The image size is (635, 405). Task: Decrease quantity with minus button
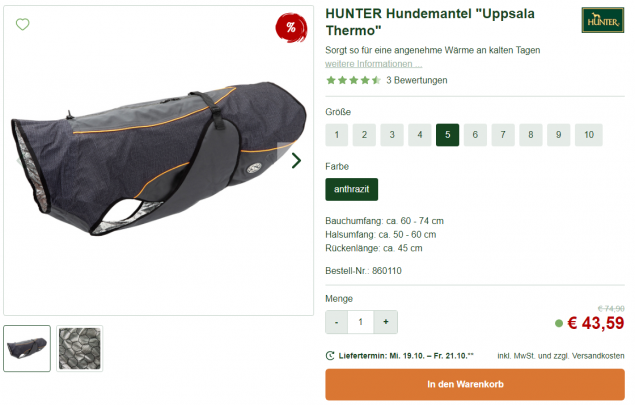point(337,322)
